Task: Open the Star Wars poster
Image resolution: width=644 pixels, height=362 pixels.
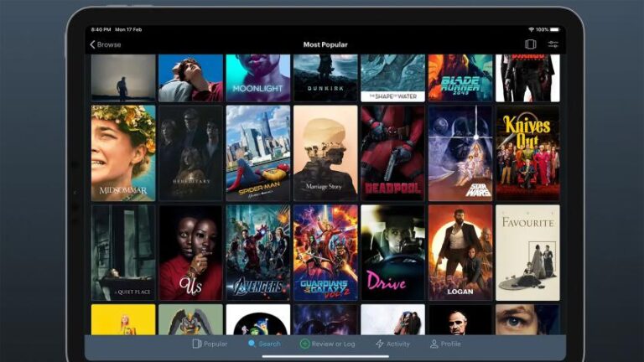Action: [460, 153]
